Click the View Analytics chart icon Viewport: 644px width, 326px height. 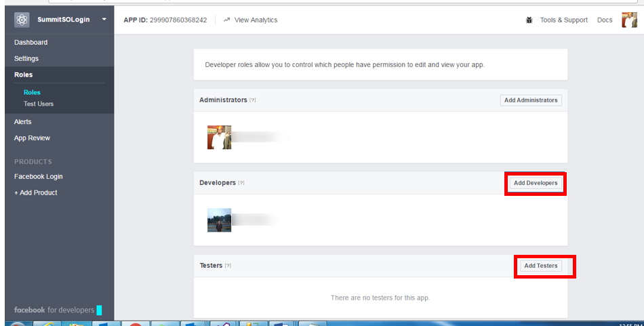click(x=226, y=20)
